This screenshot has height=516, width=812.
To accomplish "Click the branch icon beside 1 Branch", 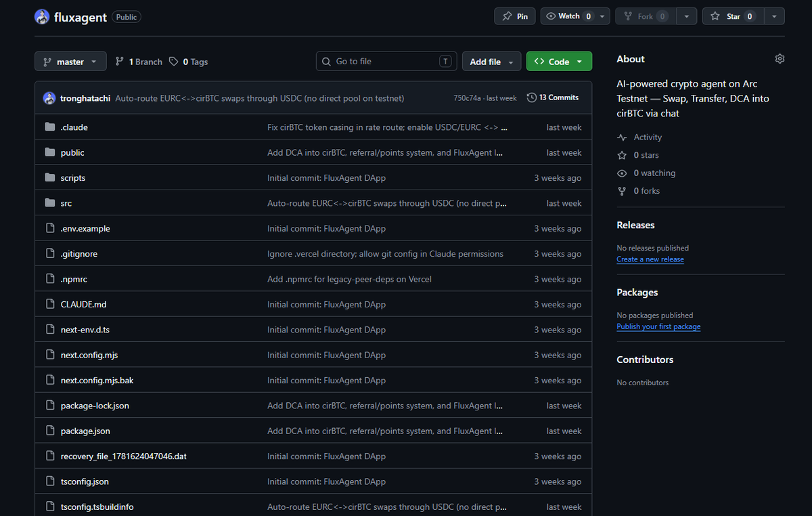I will [120, 62].
